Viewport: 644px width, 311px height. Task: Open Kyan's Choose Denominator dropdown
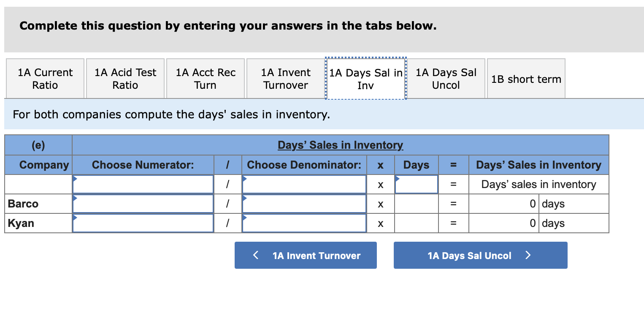click(303, 223)
